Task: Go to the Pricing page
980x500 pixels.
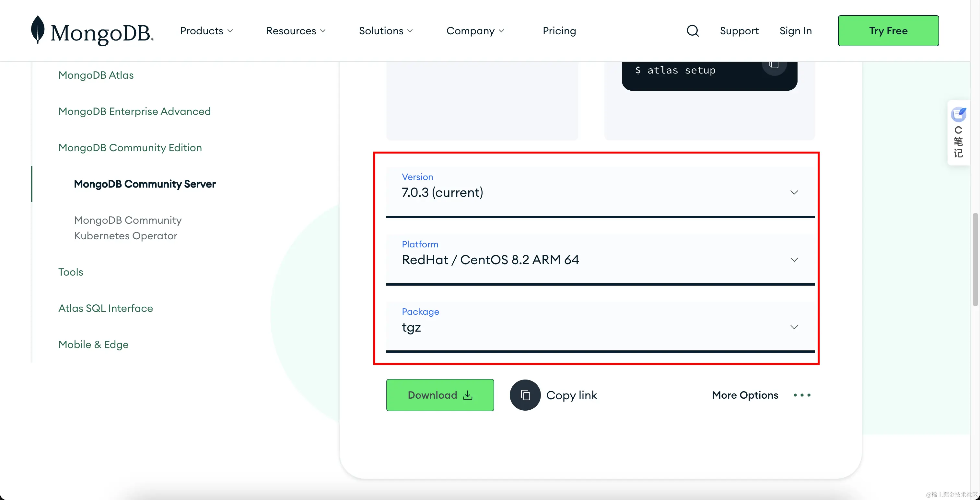Action: coord(559,31)
